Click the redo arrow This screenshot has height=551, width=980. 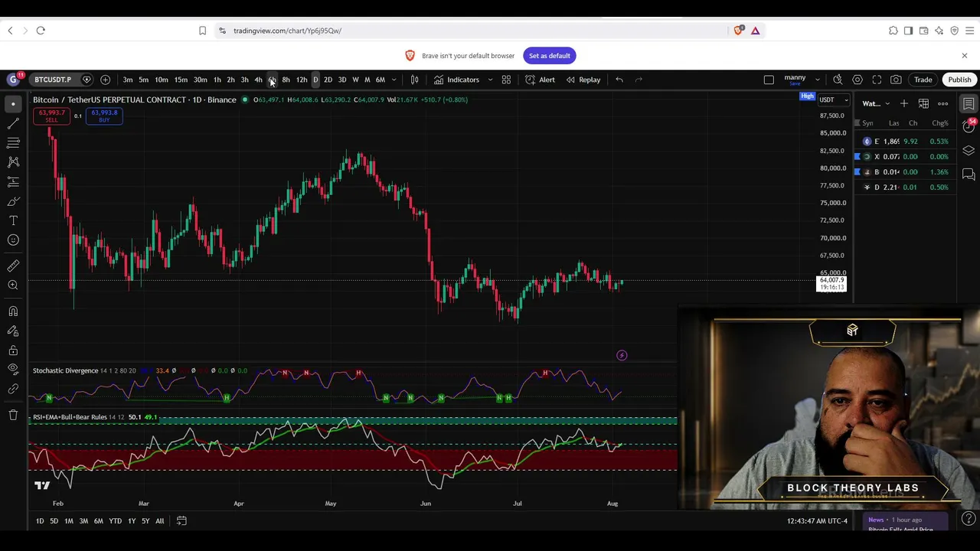(x=639, y=80)
